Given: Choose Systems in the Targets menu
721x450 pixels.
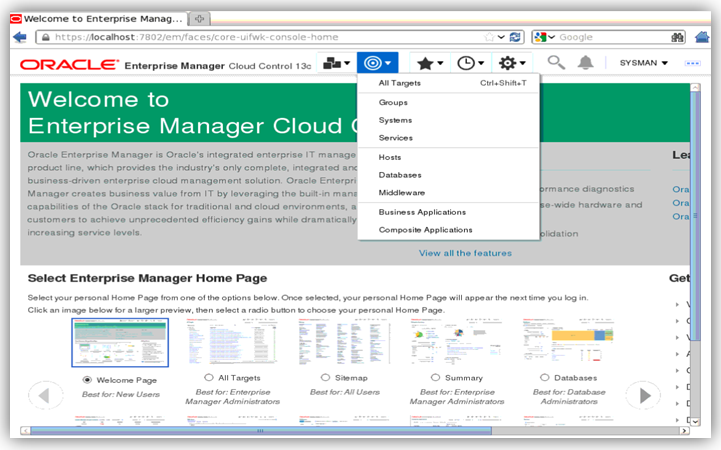Looking at the screenshot, I should coord(448,120).
